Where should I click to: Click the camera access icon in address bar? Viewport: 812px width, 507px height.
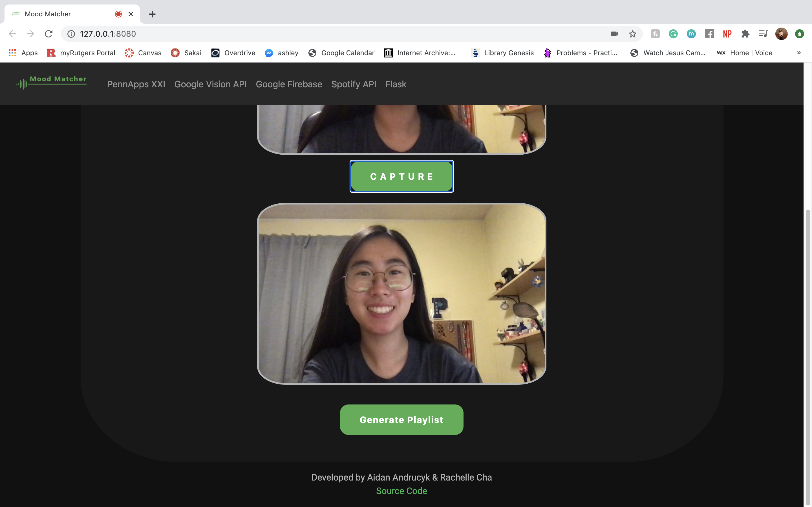[x=614, y=34]
